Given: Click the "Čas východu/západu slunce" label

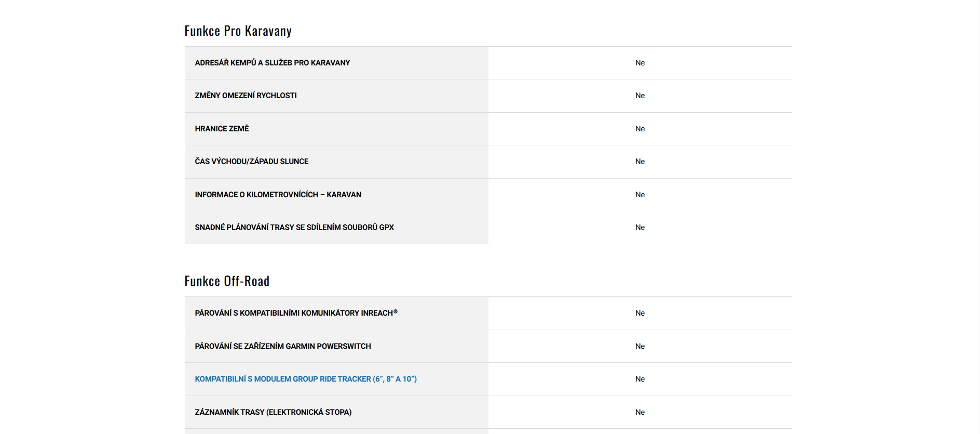Looking at the screenshot, I should (x=251, y=161).
